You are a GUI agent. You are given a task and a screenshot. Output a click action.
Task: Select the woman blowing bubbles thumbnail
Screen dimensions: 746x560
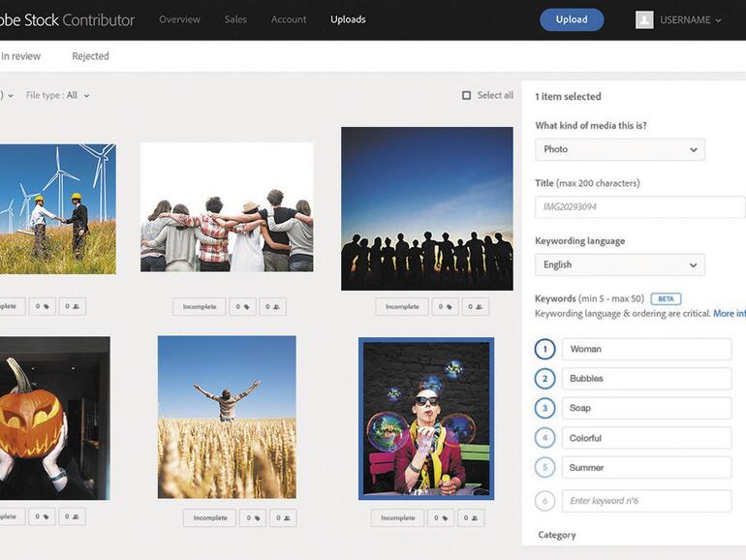click(426, 419)
